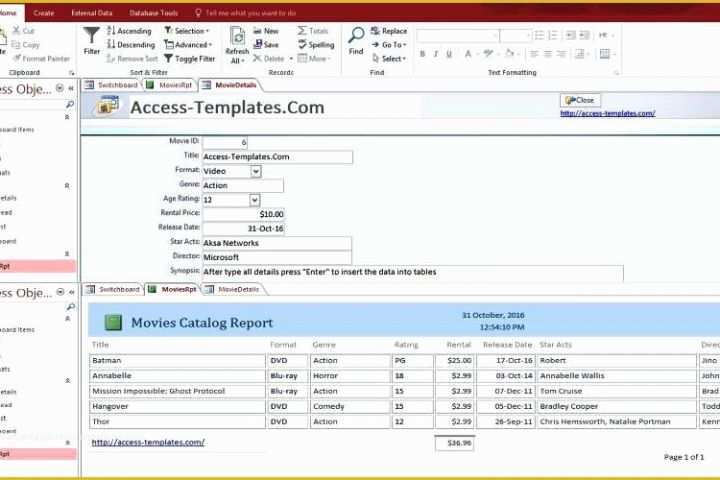The image size is (720, 480).
Task: Click navigation pane search icon, lower window
Action: (x=70, y=306)
